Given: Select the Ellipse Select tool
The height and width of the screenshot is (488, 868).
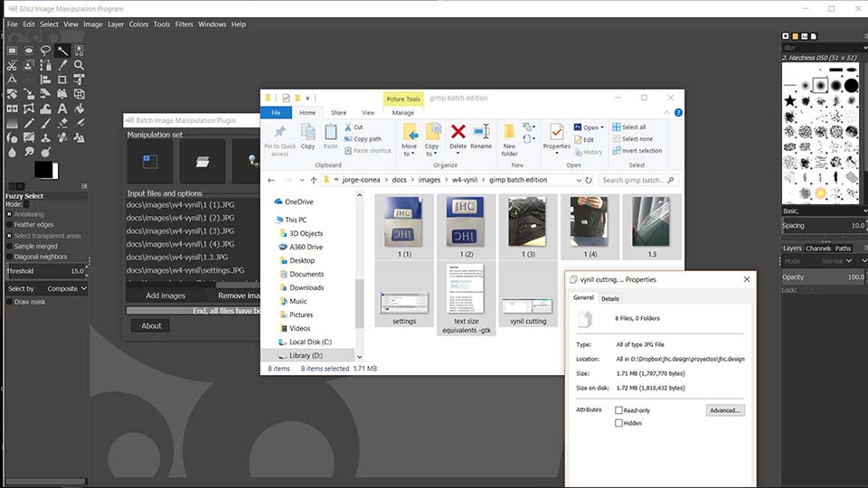Looking at the screenshot, I should click(29, 51).
